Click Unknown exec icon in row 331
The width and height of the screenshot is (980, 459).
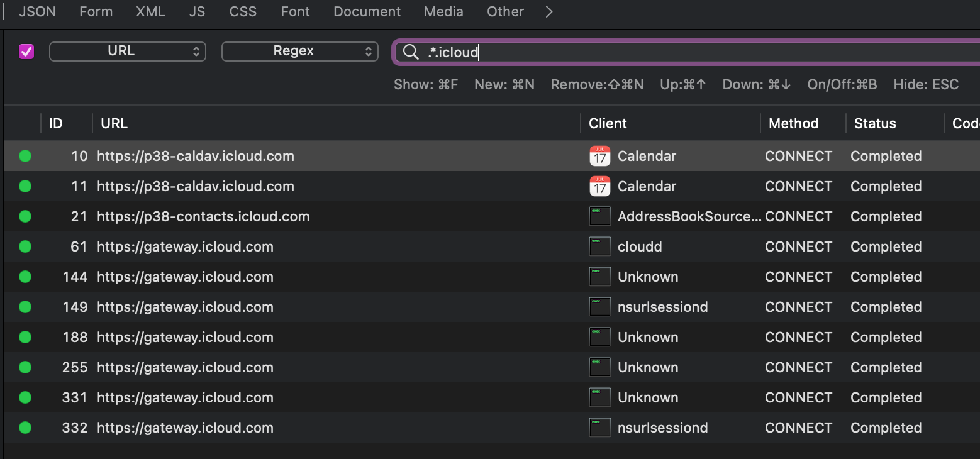pos(600,397)
